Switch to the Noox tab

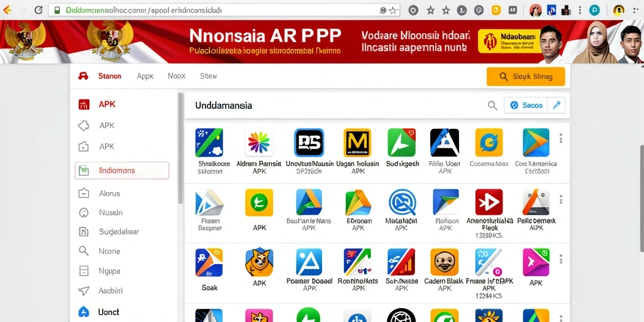[177, 76]
